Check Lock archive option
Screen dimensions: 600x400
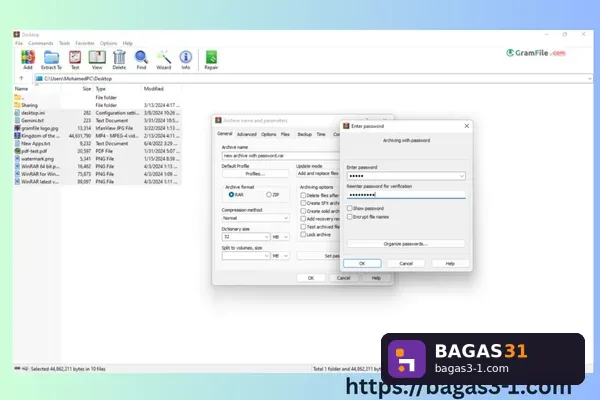pos(303,235)
